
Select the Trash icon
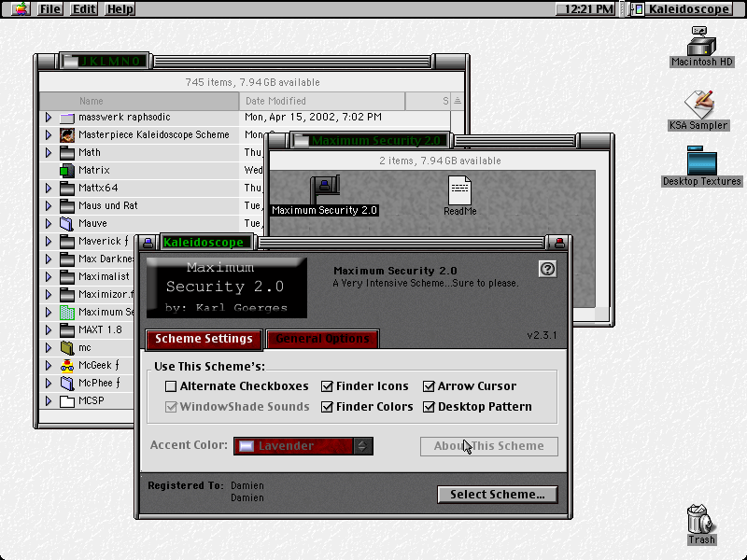pyautogui.click(x=701, y=519)
